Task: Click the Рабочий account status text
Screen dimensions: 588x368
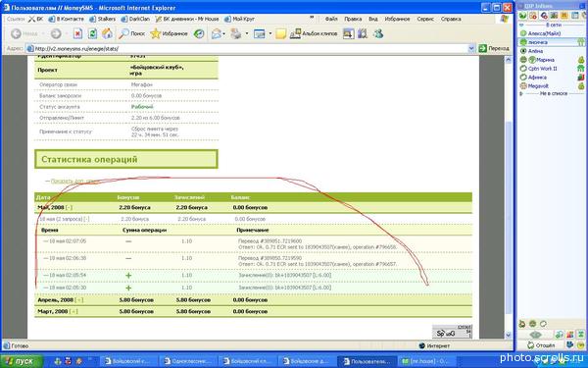Action: 142,107
